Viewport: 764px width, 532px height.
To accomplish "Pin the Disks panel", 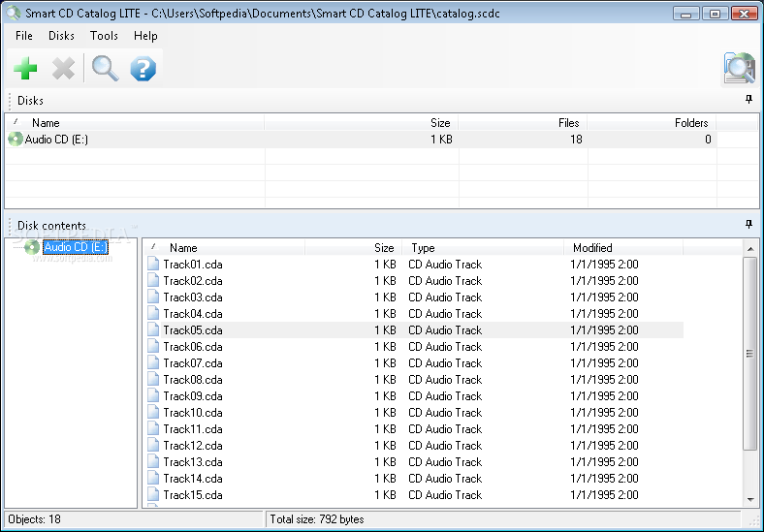I will pos(748,100).
